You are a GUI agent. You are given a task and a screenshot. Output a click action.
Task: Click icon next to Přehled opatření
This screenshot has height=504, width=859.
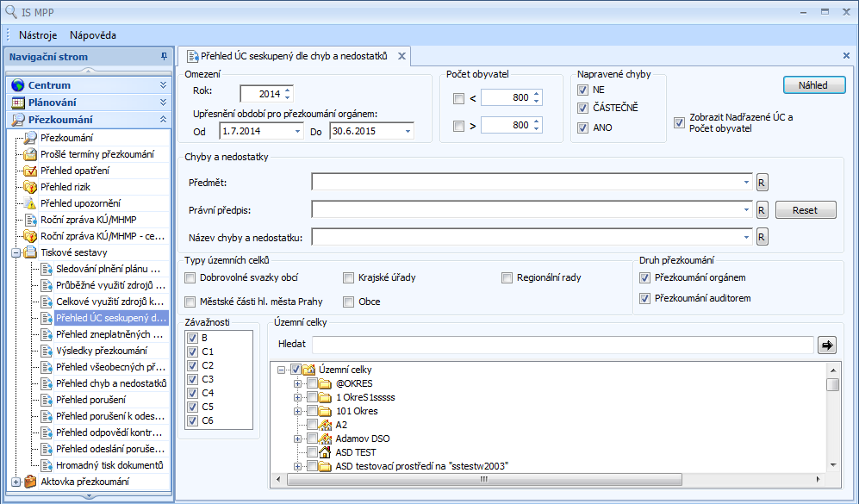(30, 171)
